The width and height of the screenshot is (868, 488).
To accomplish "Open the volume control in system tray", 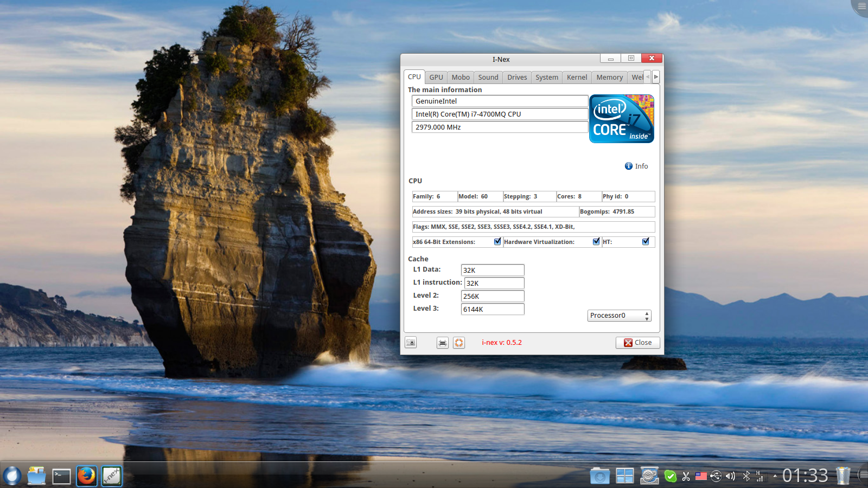I will click(x=731, y=476).
